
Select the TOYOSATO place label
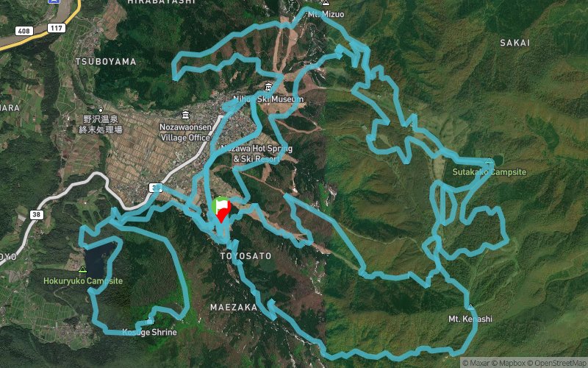[x=245, y=256]
